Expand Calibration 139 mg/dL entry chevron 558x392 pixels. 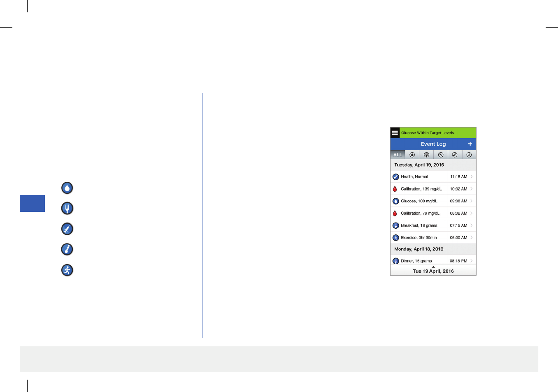(472, 189)
